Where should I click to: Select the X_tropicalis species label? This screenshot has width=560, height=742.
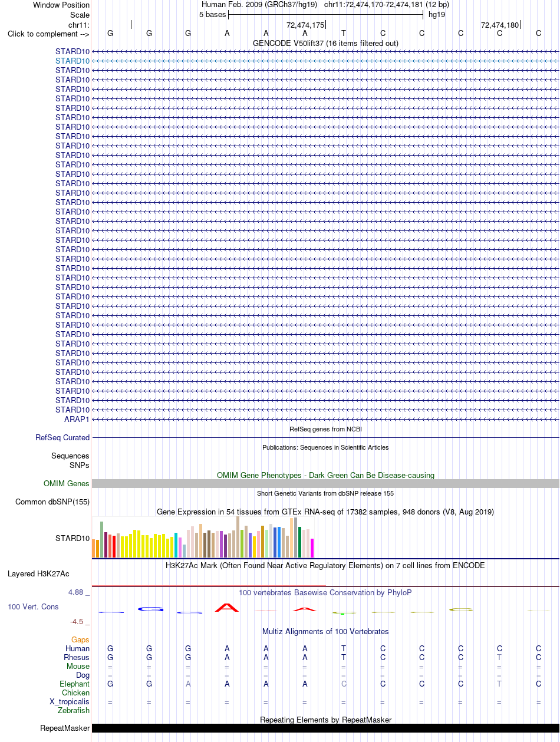pos(70,702)
